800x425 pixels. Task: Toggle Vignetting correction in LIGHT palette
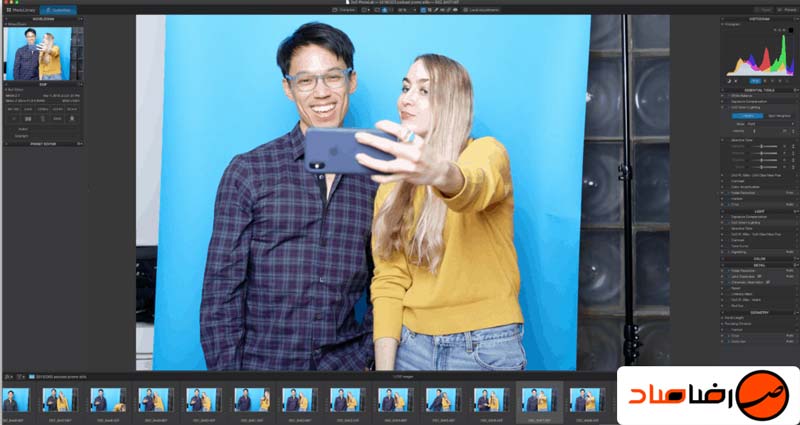728,252
